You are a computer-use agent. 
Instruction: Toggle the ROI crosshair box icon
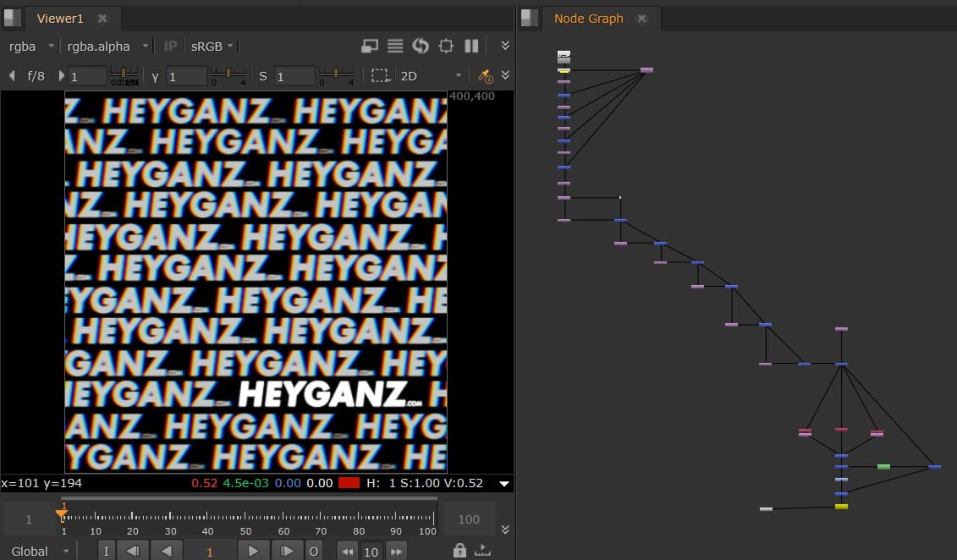tap(446, 46)
